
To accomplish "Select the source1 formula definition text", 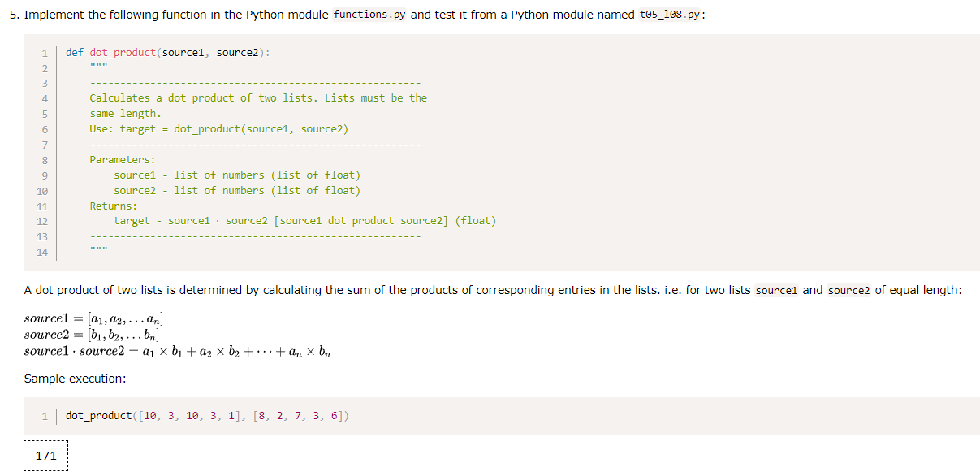I will [92, 318].
